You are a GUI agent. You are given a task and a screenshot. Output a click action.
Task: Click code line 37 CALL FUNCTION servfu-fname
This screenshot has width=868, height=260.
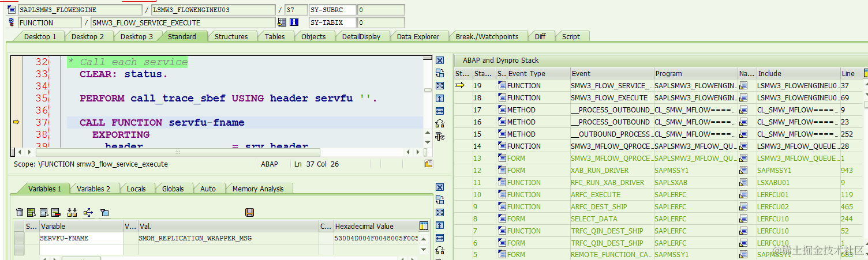pos(162,122)
